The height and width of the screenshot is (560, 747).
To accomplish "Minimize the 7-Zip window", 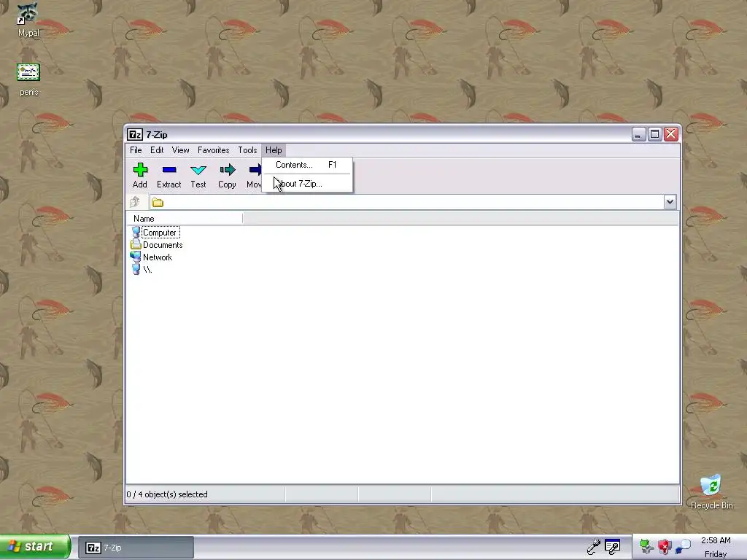I will 638,134.
